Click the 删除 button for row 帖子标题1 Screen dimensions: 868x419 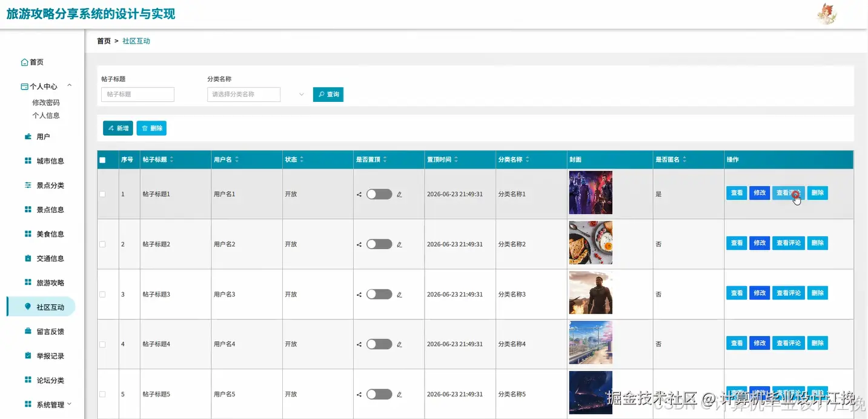pos(818,193)
